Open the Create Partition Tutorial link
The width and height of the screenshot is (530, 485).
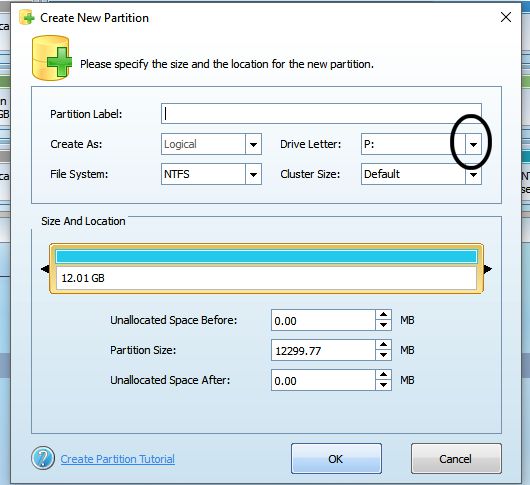pyautogui.click(x=118, y=459)
